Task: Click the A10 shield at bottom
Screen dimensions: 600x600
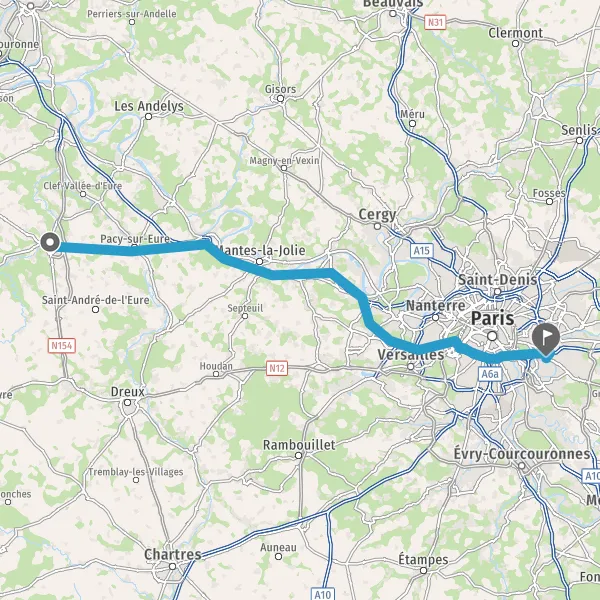Action: pos(323,594)
